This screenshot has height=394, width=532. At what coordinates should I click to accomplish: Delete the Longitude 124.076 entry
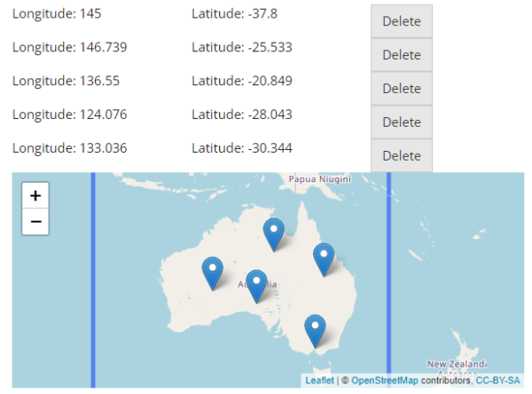coord(401,122)
